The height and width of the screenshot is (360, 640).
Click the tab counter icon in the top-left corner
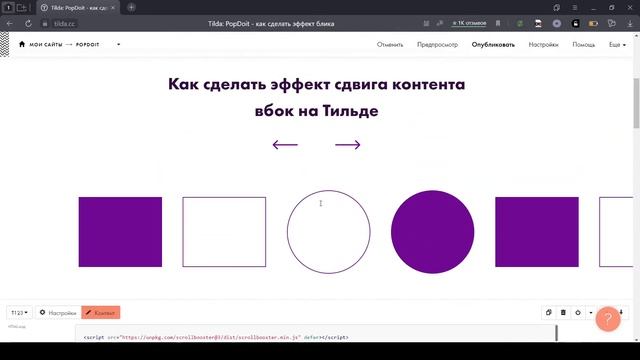coord(8,8)
